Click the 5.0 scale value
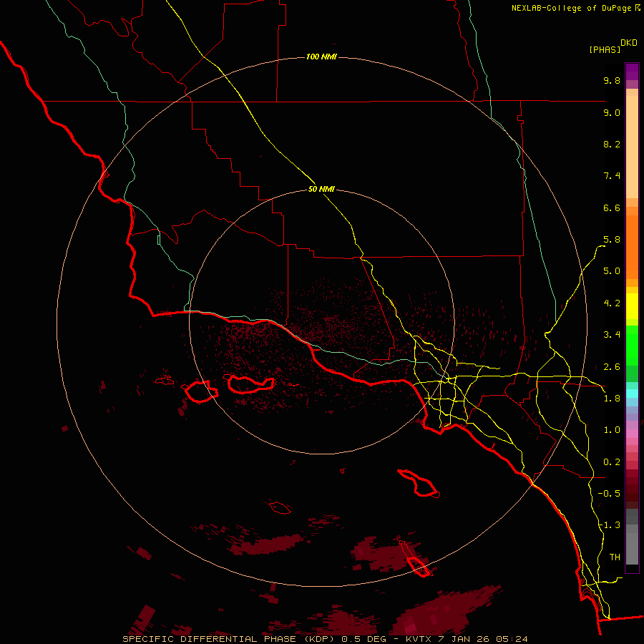 [x=612, y=271]
